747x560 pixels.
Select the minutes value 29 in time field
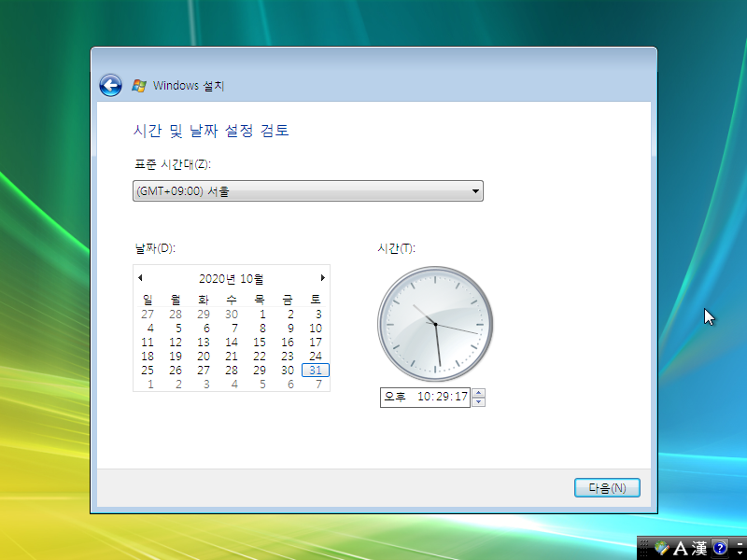tap(443, 397)
